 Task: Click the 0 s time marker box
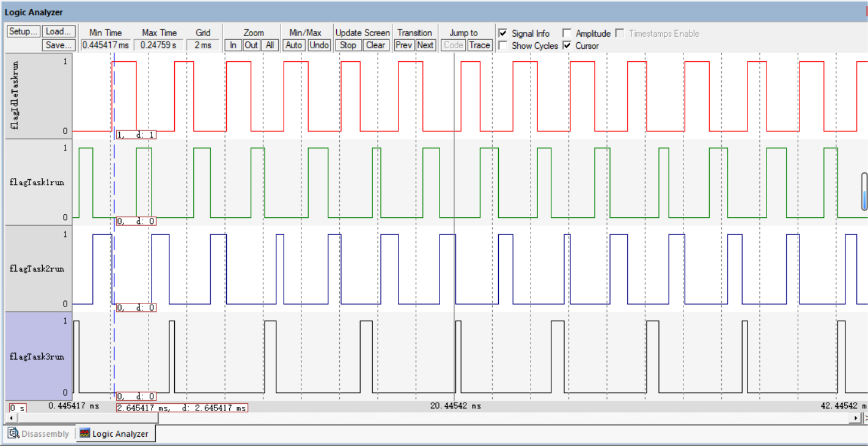point(17,407)
